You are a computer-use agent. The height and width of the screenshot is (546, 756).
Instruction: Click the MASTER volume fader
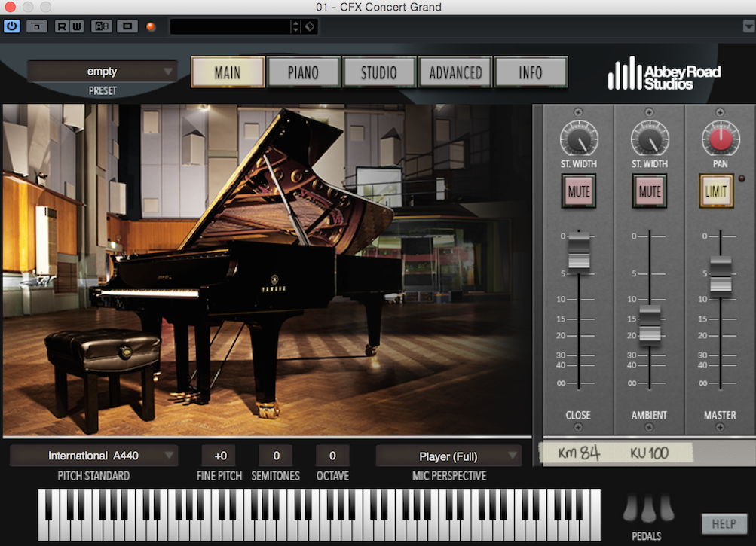pyautogui.click(x=721, y=275)
